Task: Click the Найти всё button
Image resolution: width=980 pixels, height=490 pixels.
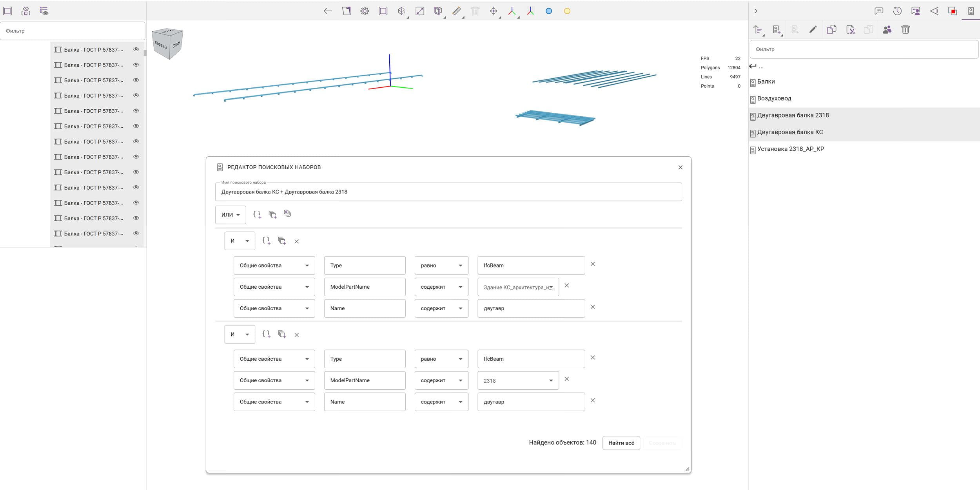Action: [621, 443]
